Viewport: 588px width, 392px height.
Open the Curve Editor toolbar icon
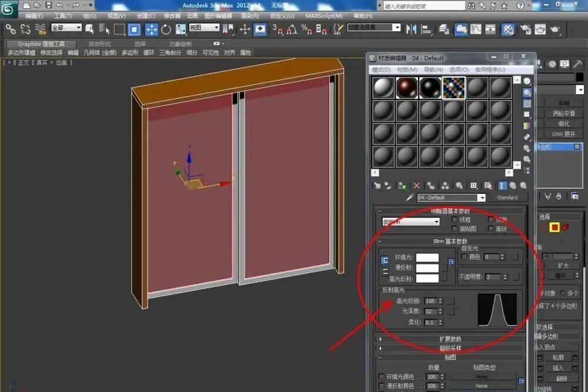coord(476,29)
